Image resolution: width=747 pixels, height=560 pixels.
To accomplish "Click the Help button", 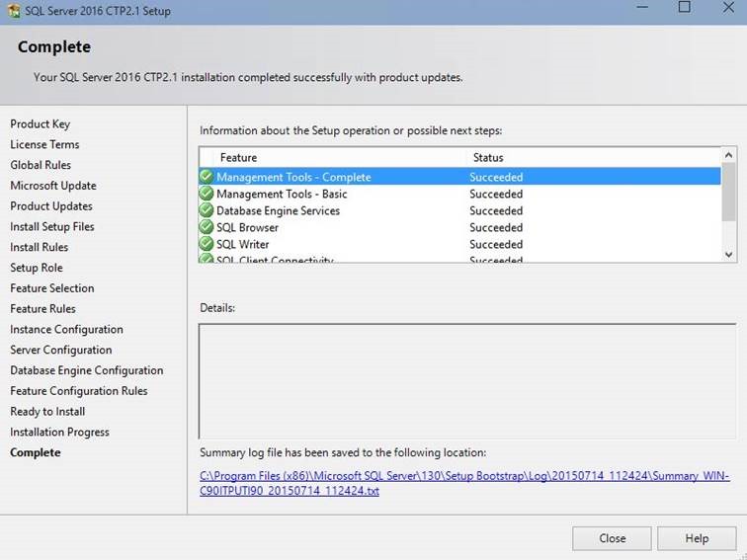I will 697,538.
